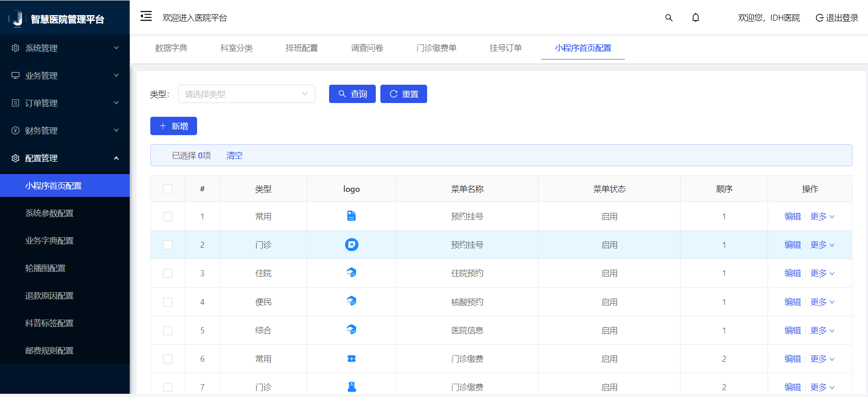Click the 业务管理 monitor icon
The width and height of the screenshot is (868, 397).
pyautogui.click(x=16, y=76)
